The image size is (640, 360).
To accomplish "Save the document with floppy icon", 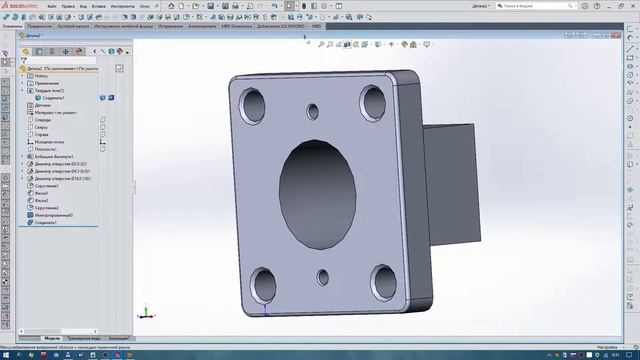I will (211, 6).
